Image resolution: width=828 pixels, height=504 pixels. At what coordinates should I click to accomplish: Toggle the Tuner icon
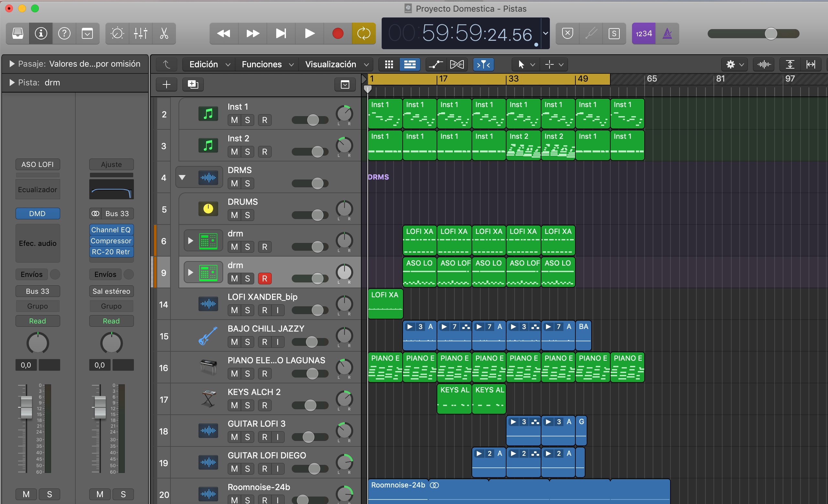pos(591,34)
